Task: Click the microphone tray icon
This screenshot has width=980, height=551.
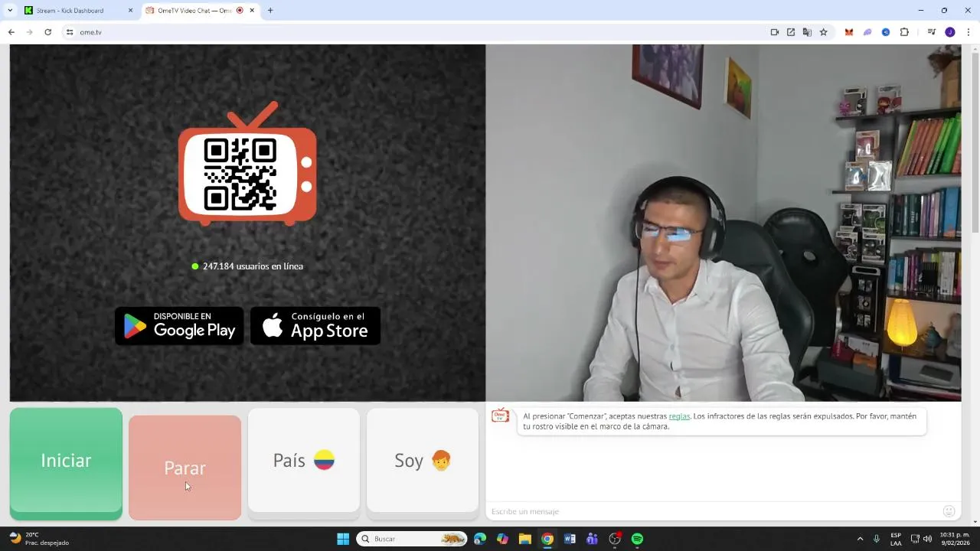Action: [x=877, y=539]
